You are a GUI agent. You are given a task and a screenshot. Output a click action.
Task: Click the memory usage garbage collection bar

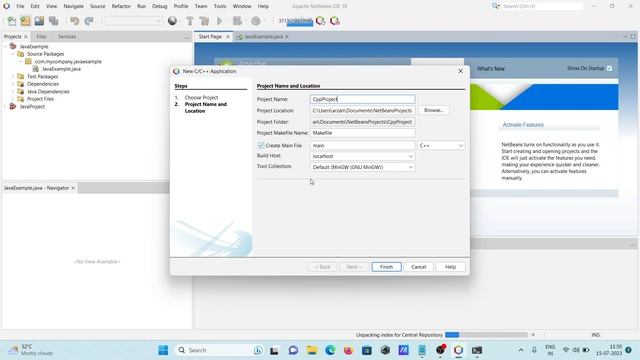coord(296,21)
